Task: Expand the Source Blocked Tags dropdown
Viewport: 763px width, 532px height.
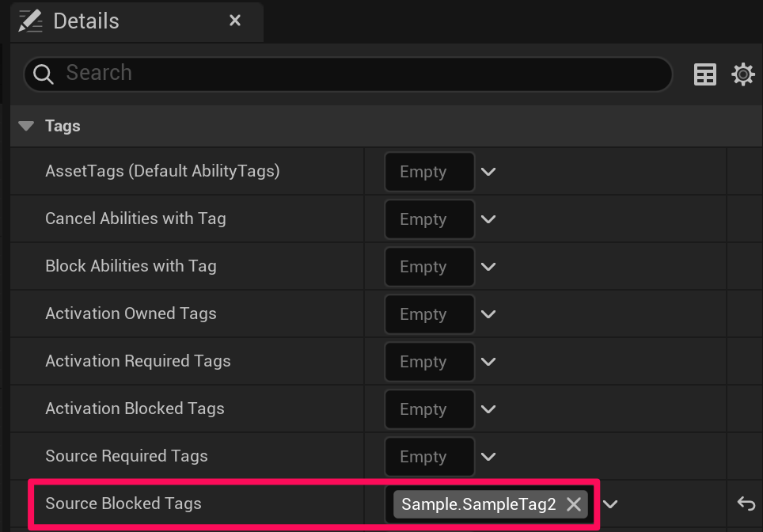Action: (610, 504)
